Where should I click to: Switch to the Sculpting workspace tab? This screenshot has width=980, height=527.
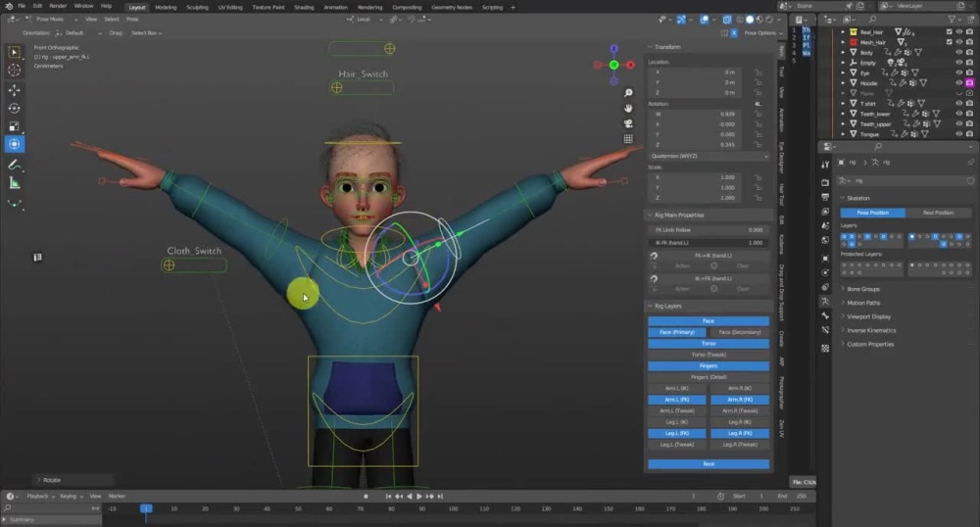coord(198,8)
